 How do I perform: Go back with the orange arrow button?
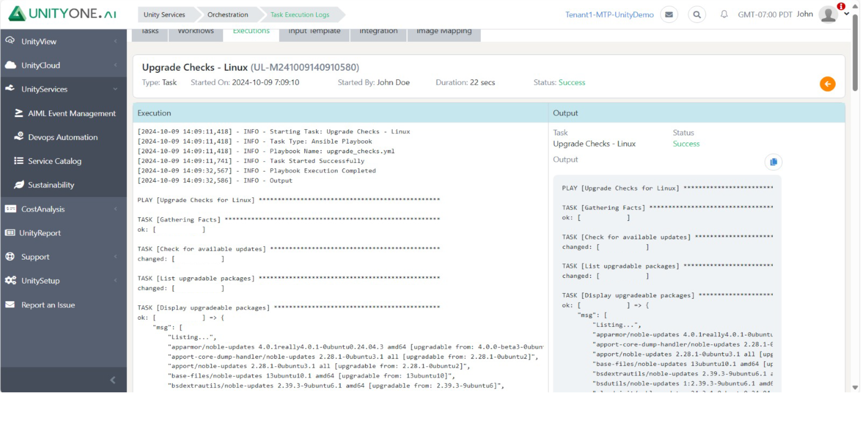827,84
